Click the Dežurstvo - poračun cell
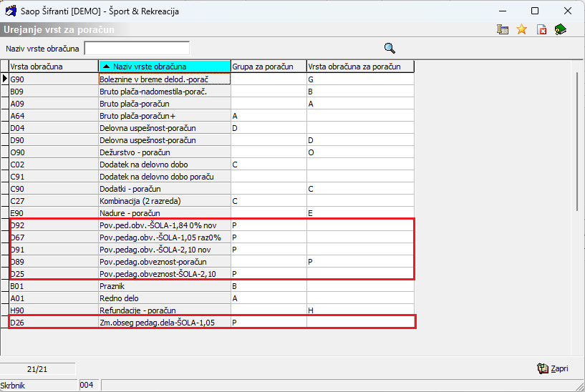Image resolution: width=585 pixels, height=392 pixels. tap(165, 152)
